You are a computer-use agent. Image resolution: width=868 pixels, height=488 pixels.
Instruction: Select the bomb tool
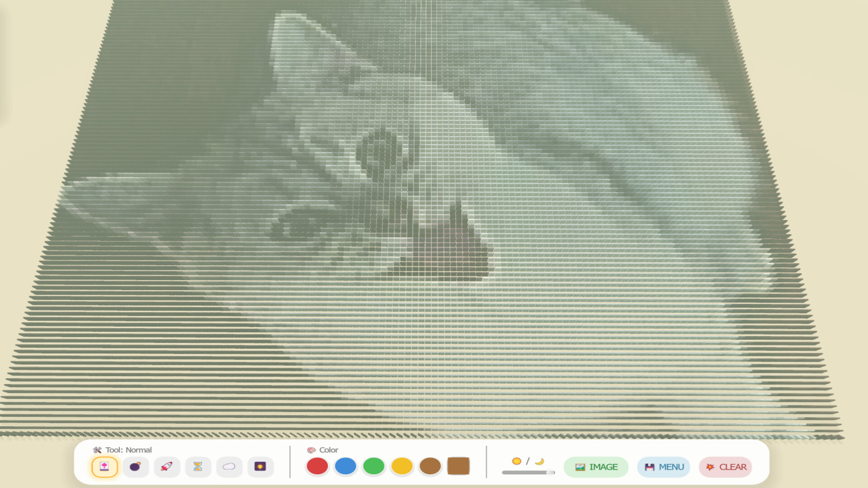[136, 467]
